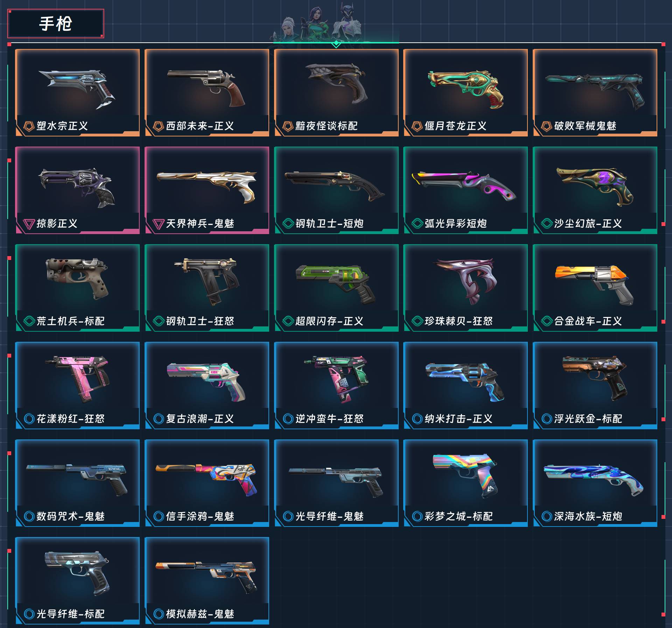Screen dimensions: 672x628
Task: Open the 手枪 category header
Action: click(x=56, y=24)
